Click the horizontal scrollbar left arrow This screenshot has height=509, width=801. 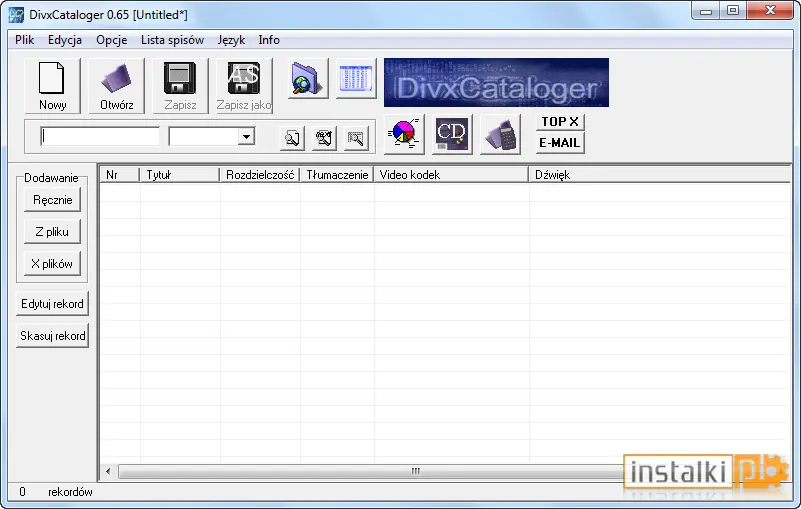(x=108, y=471)
